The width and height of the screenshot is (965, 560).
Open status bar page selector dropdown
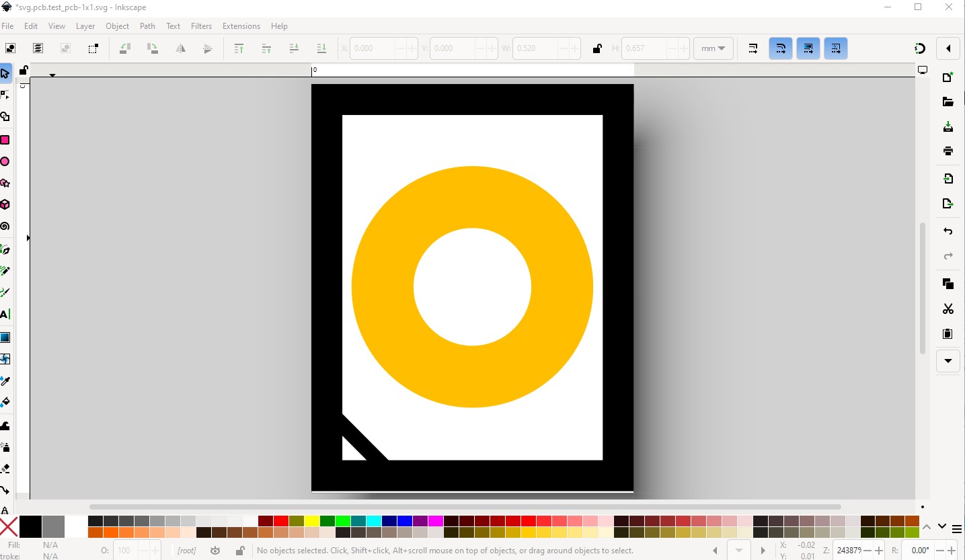coord(739,551)
